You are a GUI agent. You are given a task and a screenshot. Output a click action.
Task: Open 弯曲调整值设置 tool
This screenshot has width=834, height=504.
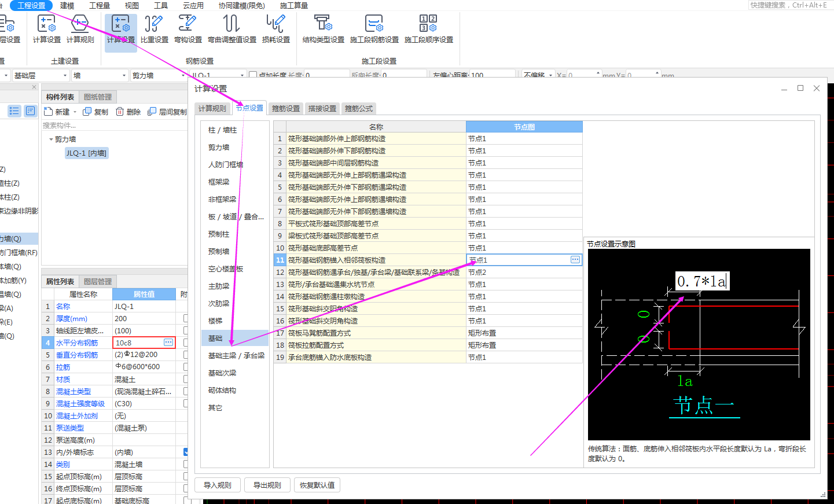click(x=232, y=30)
